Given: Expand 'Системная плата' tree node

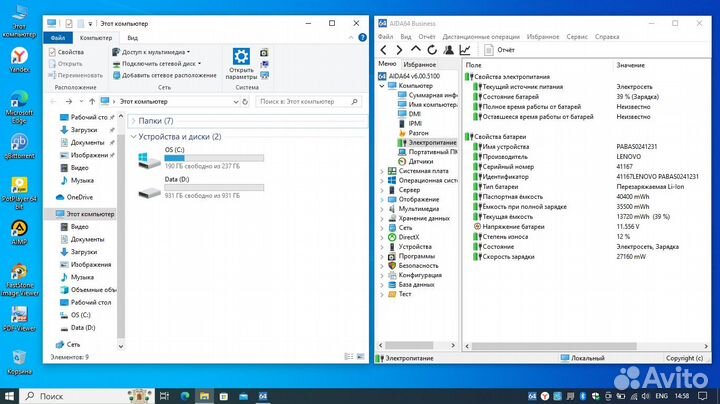Looking at the screenshot, I should point(382,171).
